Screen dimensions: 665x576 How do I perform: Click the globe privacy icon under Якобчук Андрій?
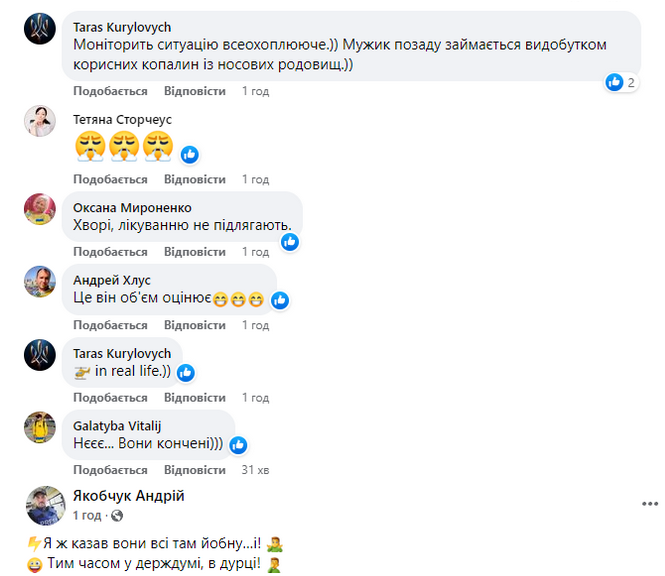pos(117,516)
